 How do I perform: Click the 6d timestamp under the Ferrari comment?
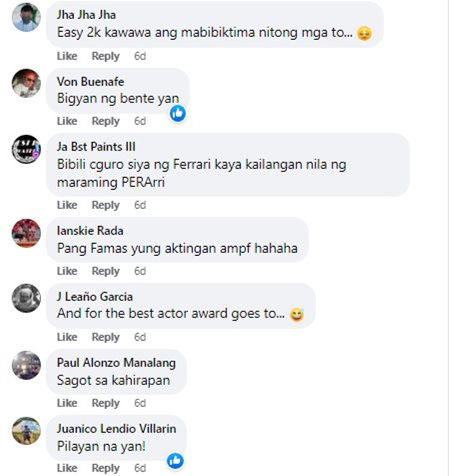140,205
